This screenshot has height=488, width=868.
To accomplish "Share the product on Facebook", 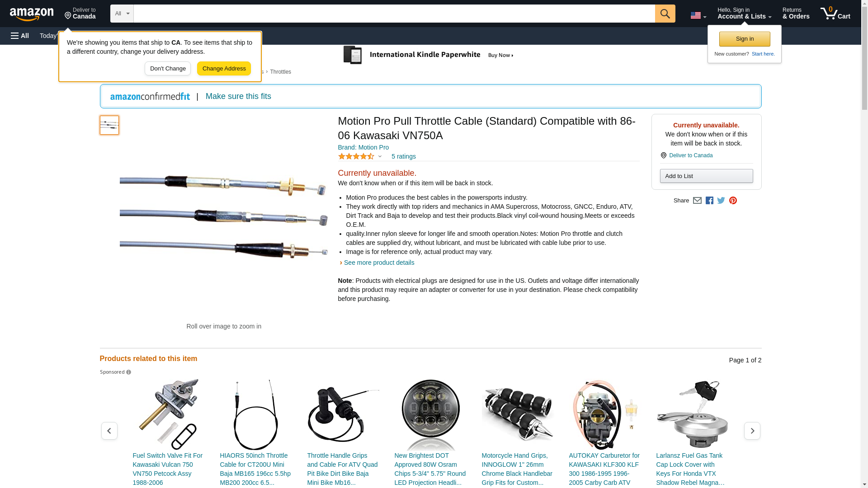I will pos(709,201).
